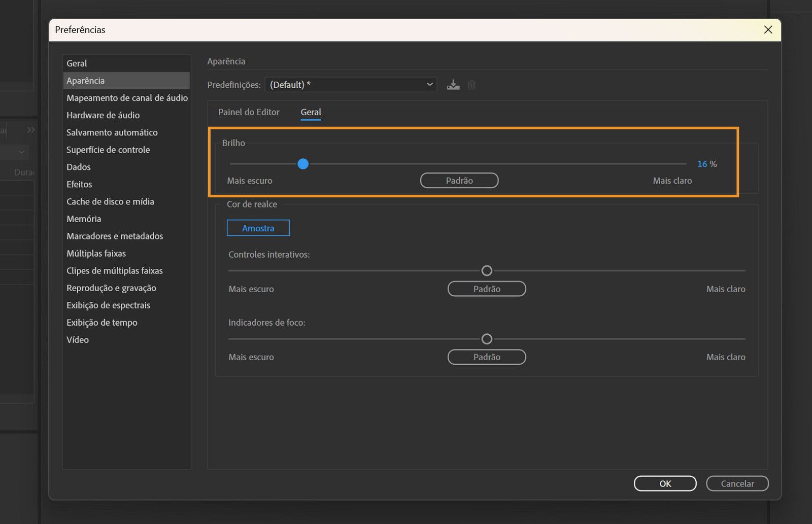Reset Brilho with the Padrão button
The image size is (812, 524).
(x=459, y=181)
